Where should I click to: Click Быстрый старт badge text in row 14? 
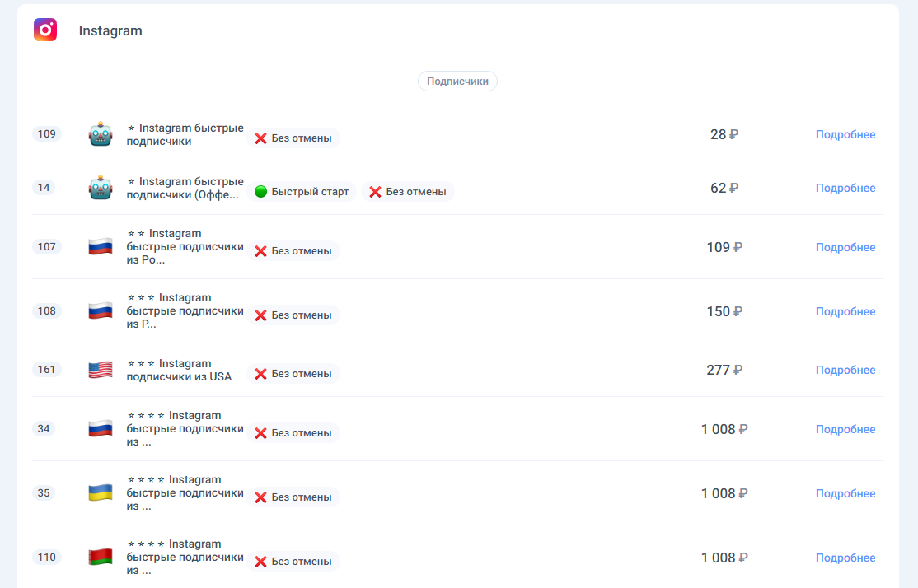(x=310, y=192)
